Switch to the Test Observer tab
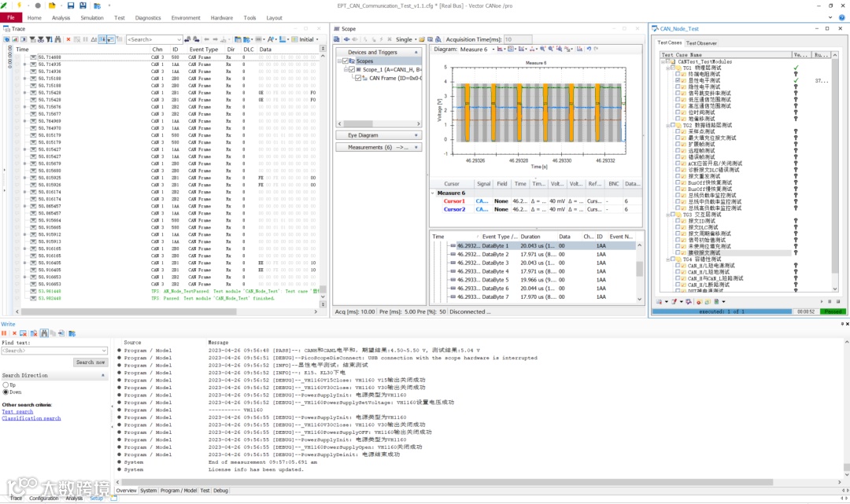The image size is (850, 504). pos(701,43)
